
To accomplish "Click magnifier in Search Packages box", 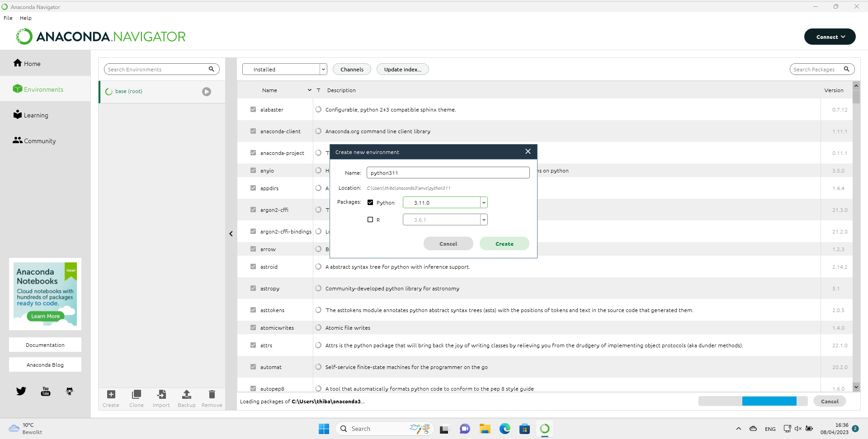I will coord(846,69).
